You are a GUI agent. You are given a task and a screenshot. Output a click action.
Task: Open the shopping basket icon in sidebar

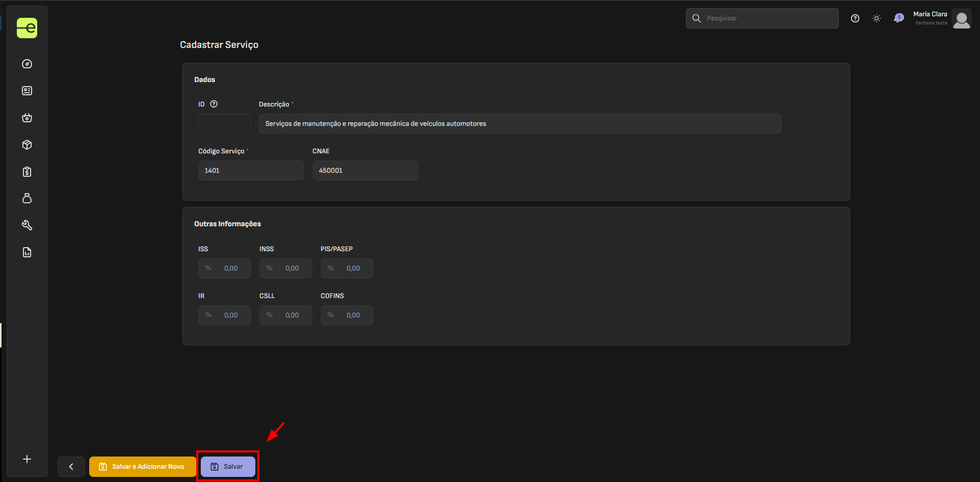[x=27, y=118]
